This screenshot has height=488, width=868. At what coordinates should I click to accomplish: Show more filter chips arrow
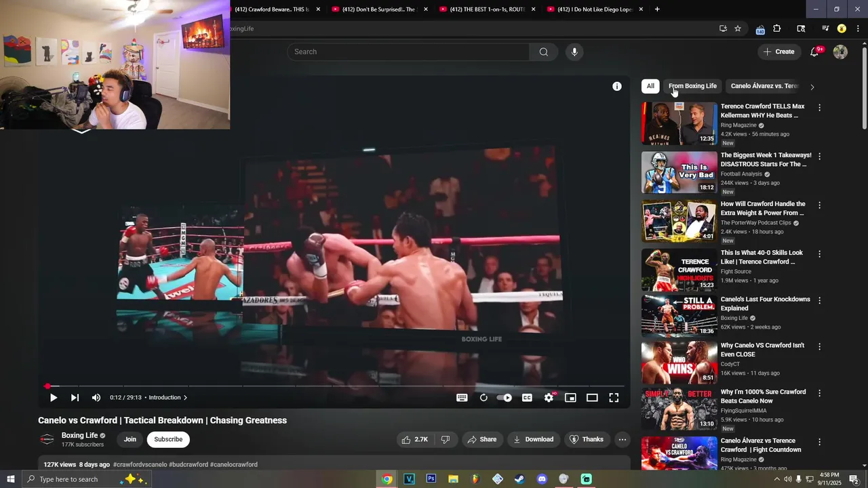pos(812,87)
